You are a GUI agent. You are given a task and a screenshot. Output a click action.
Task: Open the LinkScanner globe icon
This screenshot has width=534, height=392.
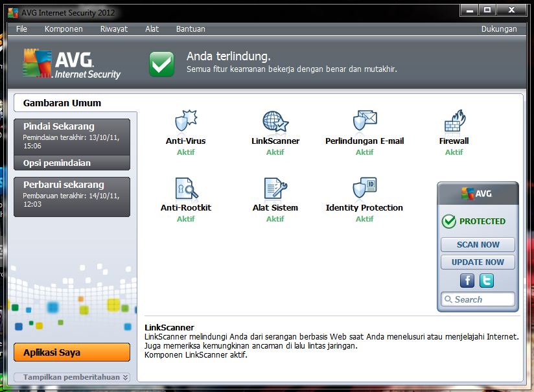pos(275,121)
